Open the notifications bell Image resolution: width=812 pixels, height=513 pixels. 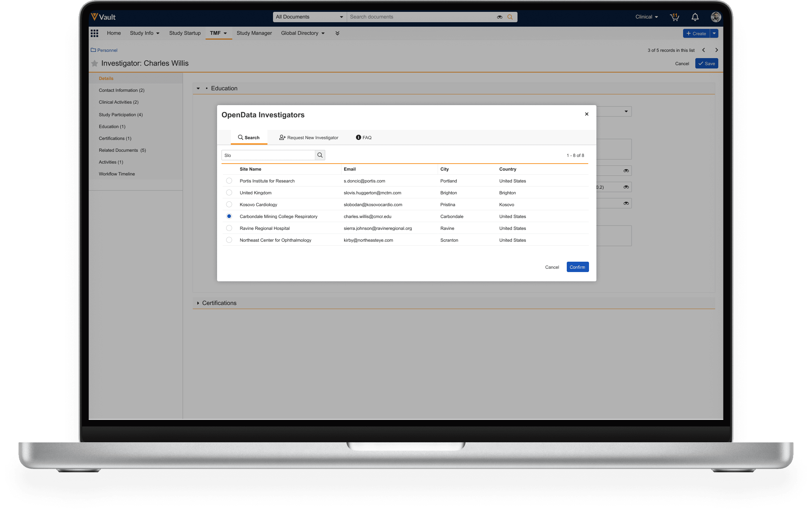point(695,17)
